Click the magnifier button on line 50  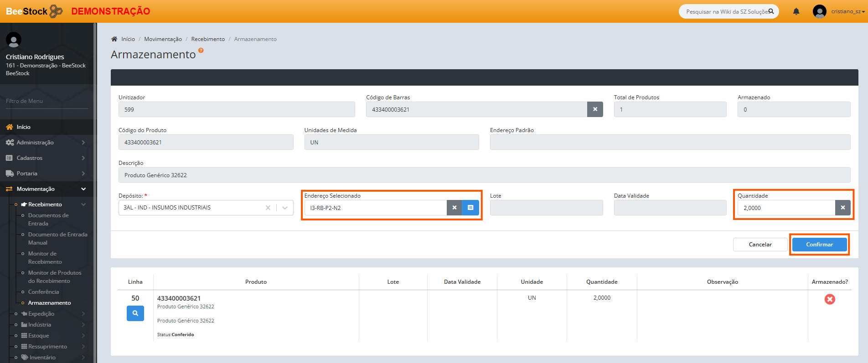click(135, 313)
